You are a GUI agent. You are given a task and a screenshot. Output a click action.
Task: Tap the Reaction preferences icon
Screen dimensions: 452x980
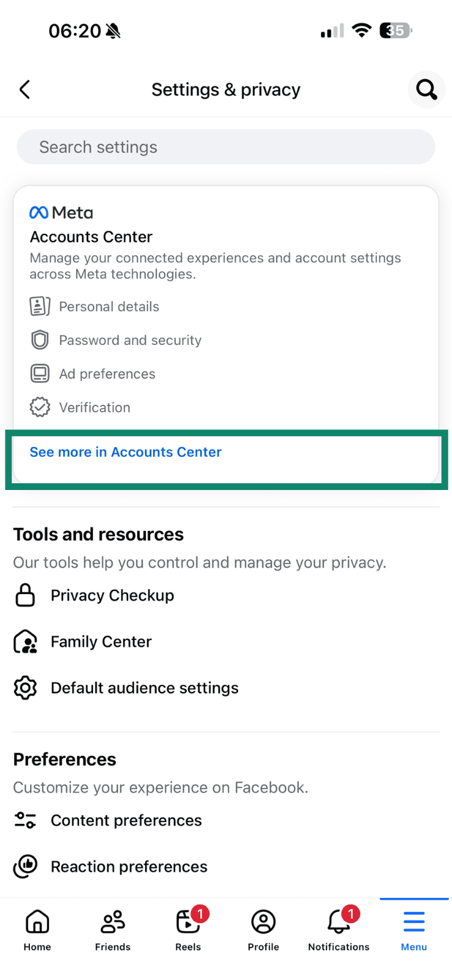click(25, 867)
